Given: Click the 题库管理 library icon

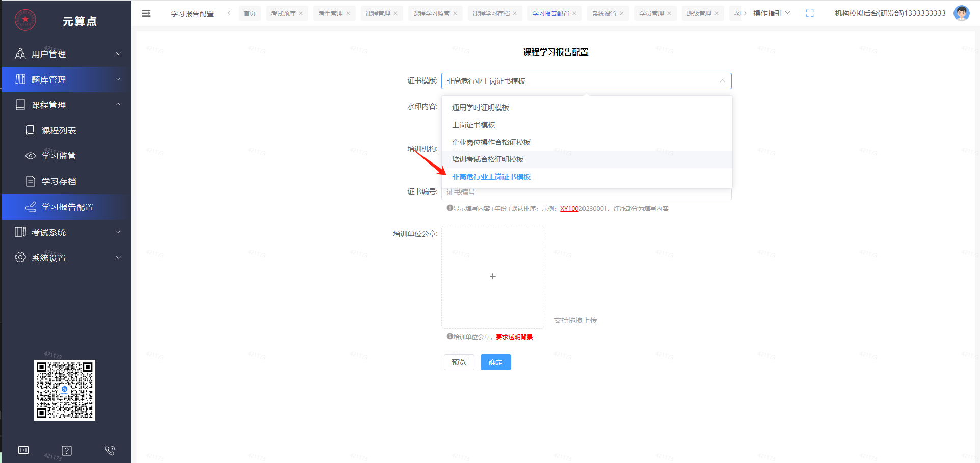Looking at the screenshot, I should pos(20,79).
